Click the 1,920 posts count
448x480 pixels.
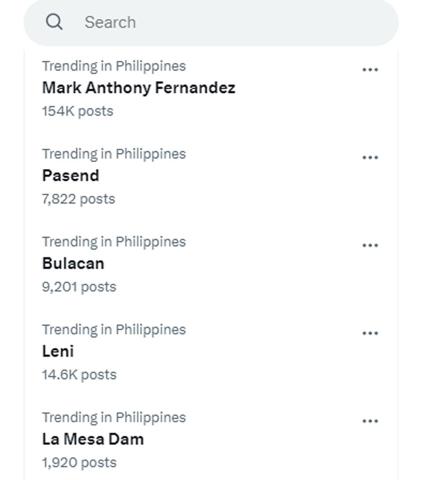79,462
